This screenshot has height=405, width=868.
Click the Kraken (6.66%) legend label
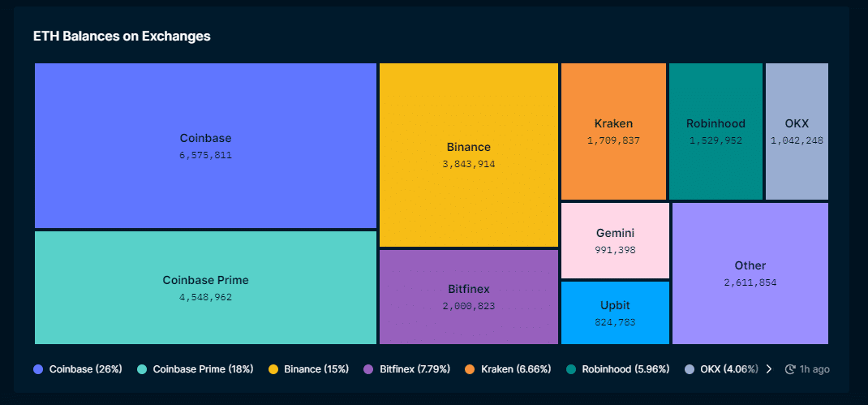click(x=516, y=369)
